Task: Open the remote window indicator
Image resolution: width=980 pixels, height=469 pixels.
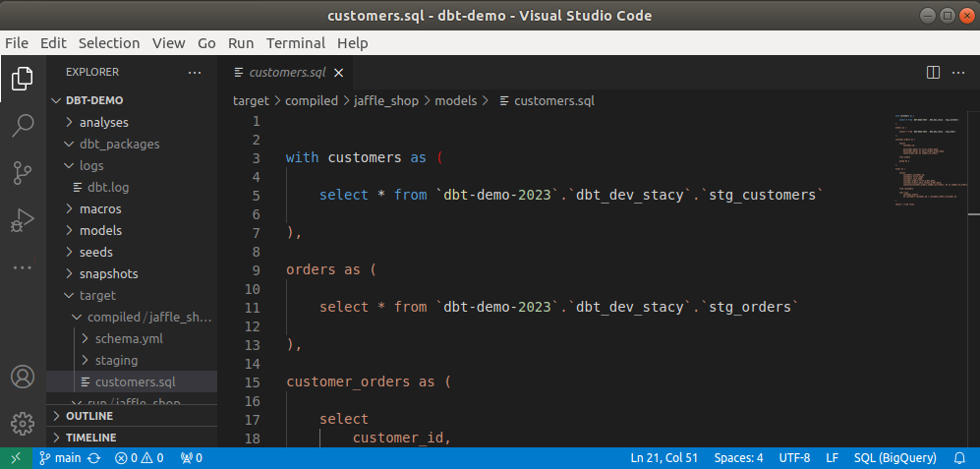Action: click(x=15, y=458)
